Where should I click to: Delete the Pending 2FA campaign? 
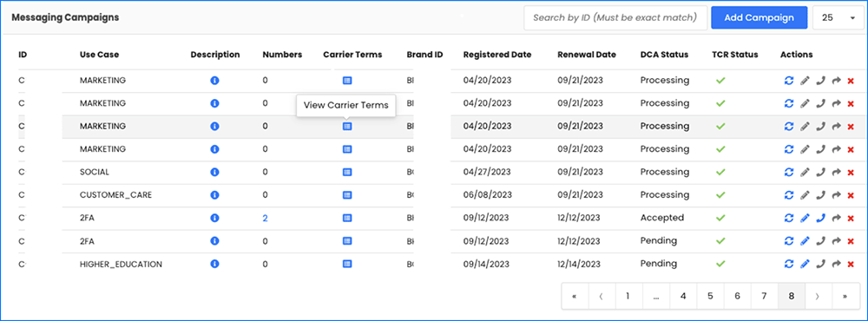(851, 241)
